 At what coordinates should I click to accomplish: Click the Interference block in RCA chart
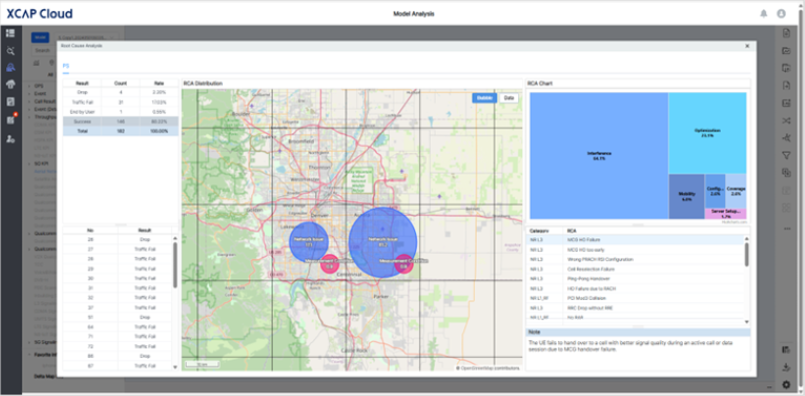tap(599, 156)
